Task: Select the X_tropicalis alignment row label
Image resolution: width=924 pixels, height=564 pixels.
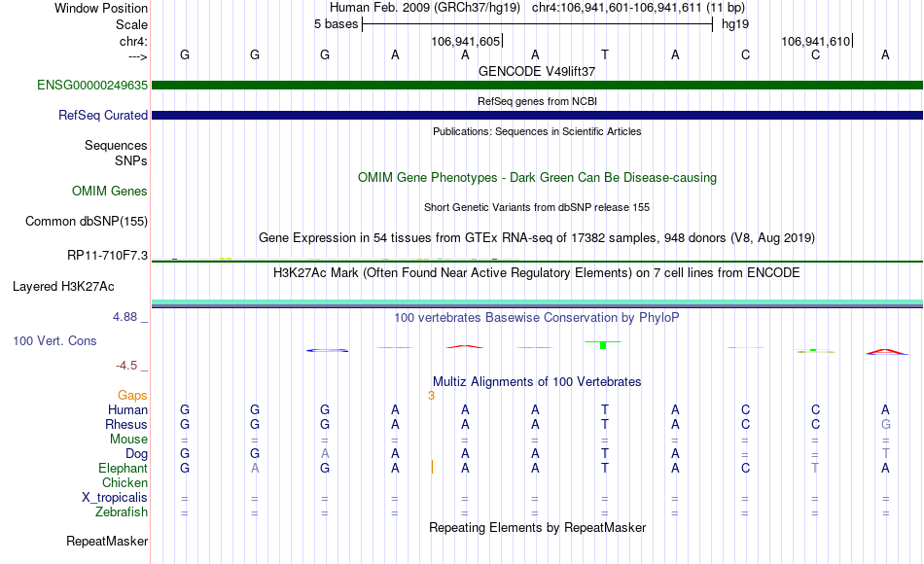Action: tap(115, 498)
